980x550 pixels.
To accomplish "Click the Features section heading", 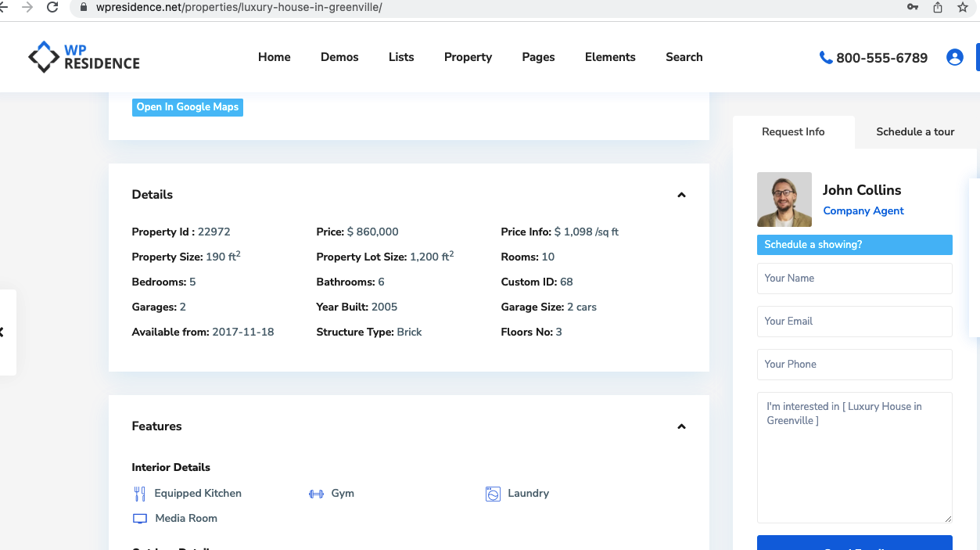I will [x=156, y=426].
